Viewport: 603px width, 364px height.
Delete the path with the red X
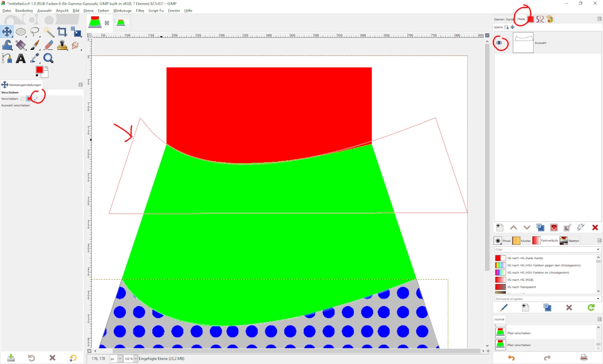click(595, 228)
